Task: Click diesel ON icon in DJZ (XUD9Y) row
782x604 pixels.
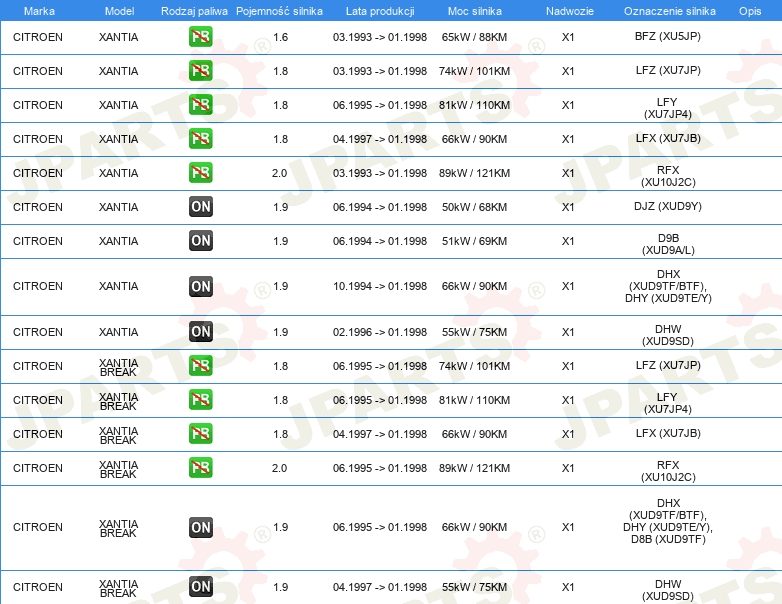Action: point(200,206)
